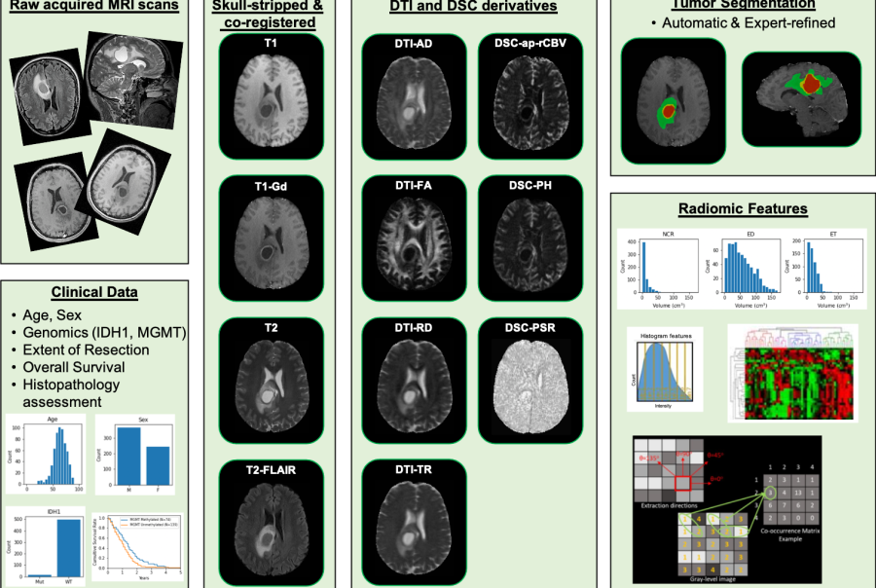Select the T1 skull-stripped brain image
The width and height of the screenshot is (876, 588).
pos(271,96)
